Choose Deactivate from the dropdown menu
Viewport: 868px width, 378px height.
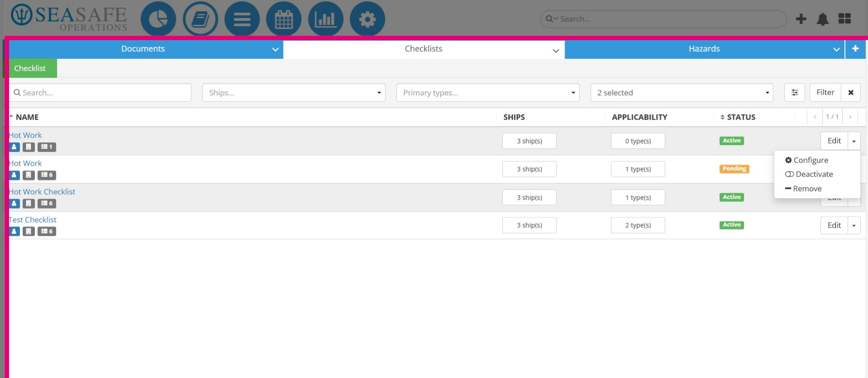point(809,174)
